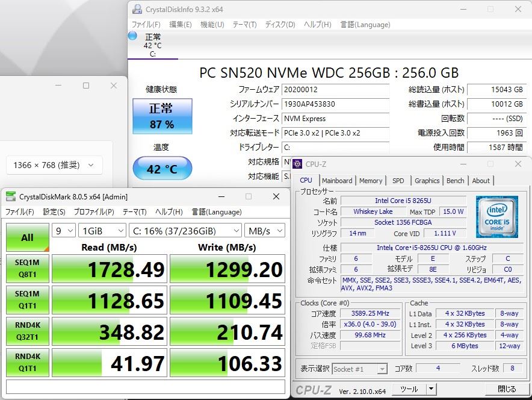Minimize the CrystalDiskMark window
532x400 pixels.
(x=221, y=196)
